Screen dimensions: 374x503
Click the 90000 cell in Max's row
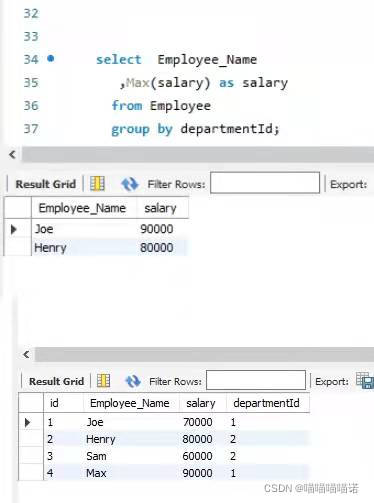tap(203, 473)
